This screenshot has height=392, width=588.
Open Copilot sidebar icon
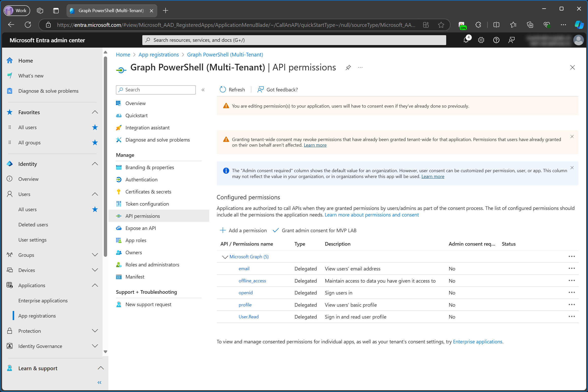[x=579, y=25]
